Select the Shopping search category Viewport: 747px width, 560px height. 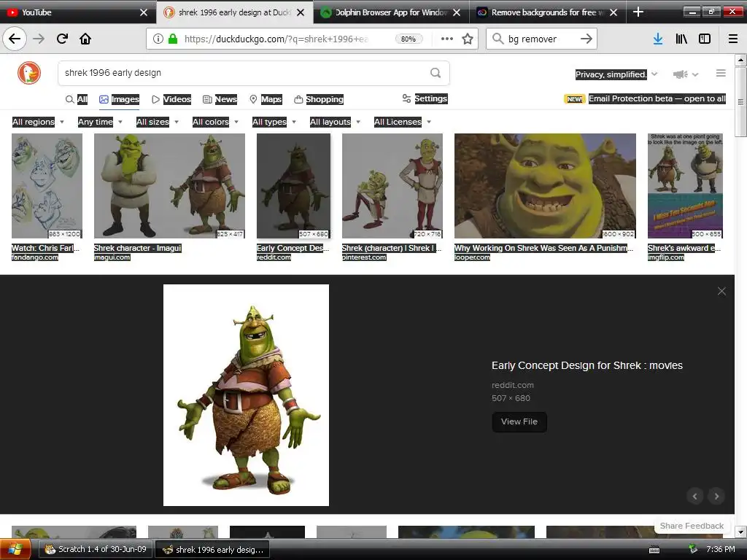click(x=320, y=99)
